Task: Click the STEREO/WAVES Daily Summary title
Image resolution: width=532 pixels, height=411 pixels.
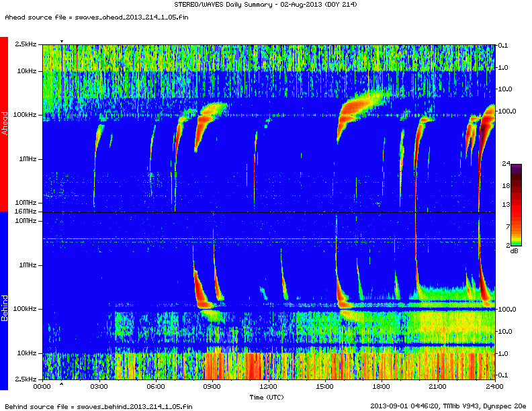Action: 266,5
